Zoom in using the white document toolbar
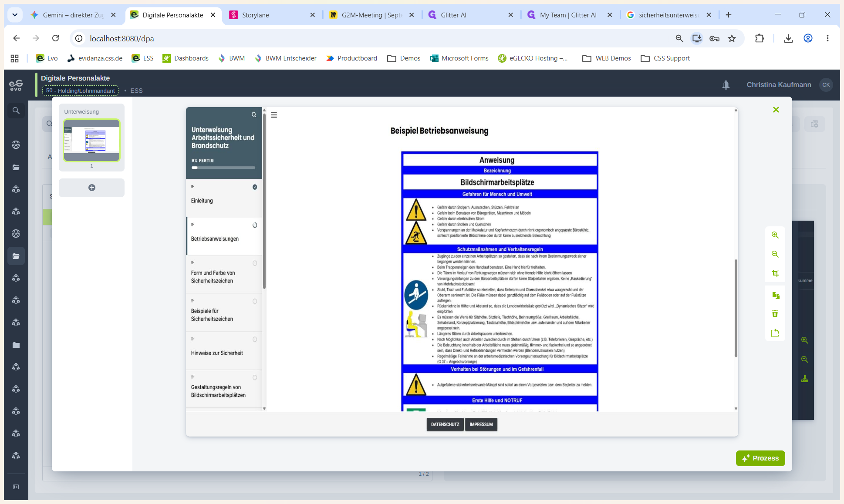Screen dimensions: 844x504 tap(775, 235)
